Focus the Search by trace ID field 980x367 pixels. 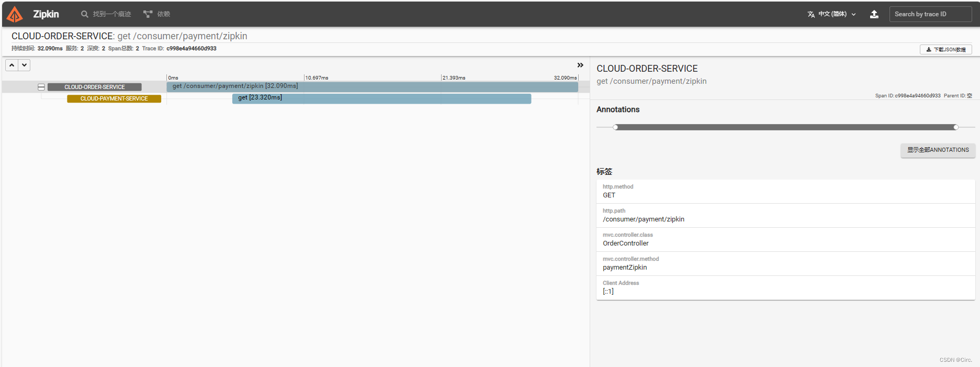(930, 14)
